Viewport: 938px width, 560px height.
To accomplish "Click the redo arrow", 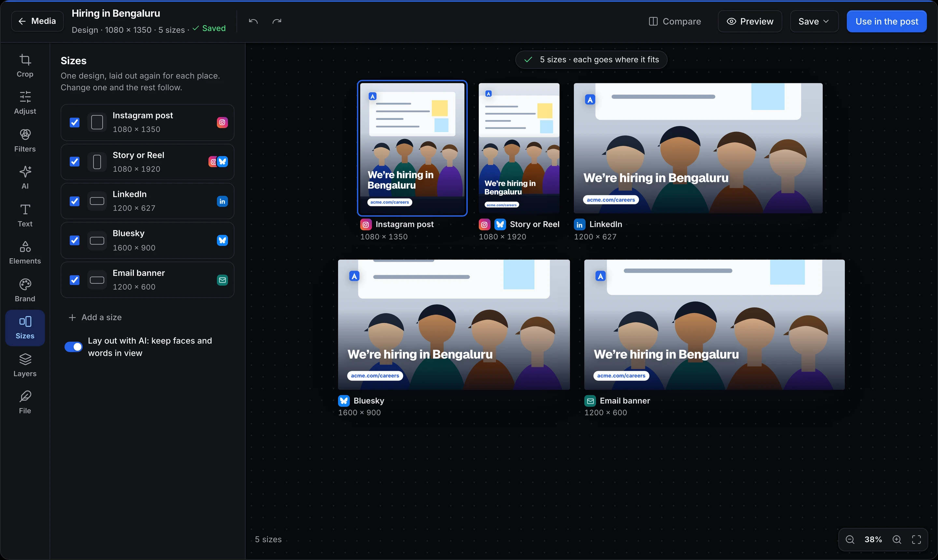I will (x=277, y=21).
